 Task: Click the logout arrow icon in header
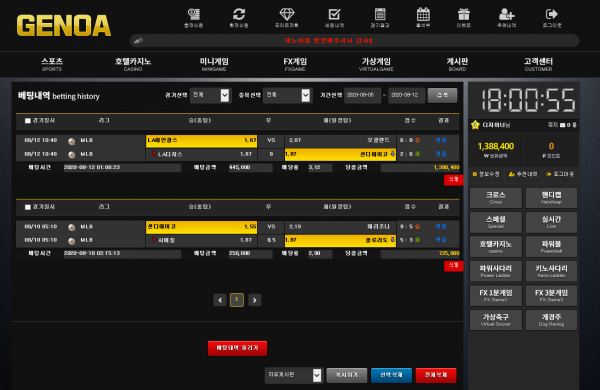tap(552, 15)
